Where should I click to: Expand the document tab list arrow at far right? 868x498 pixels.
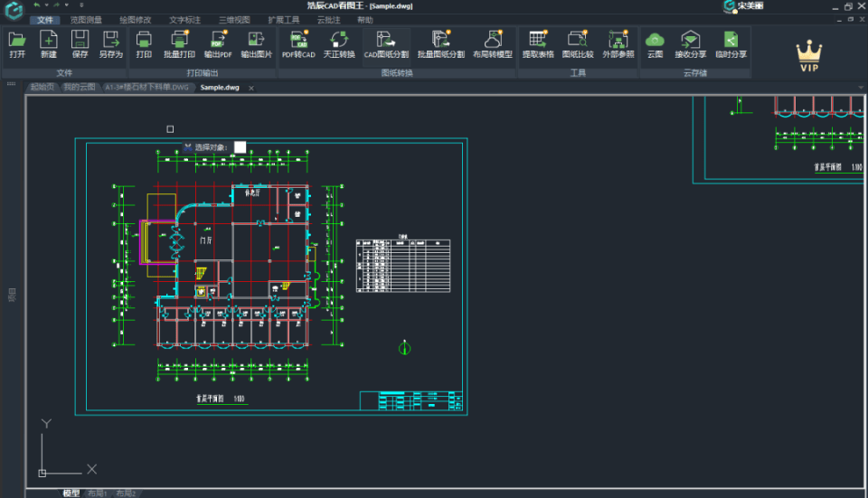(861, 88)
